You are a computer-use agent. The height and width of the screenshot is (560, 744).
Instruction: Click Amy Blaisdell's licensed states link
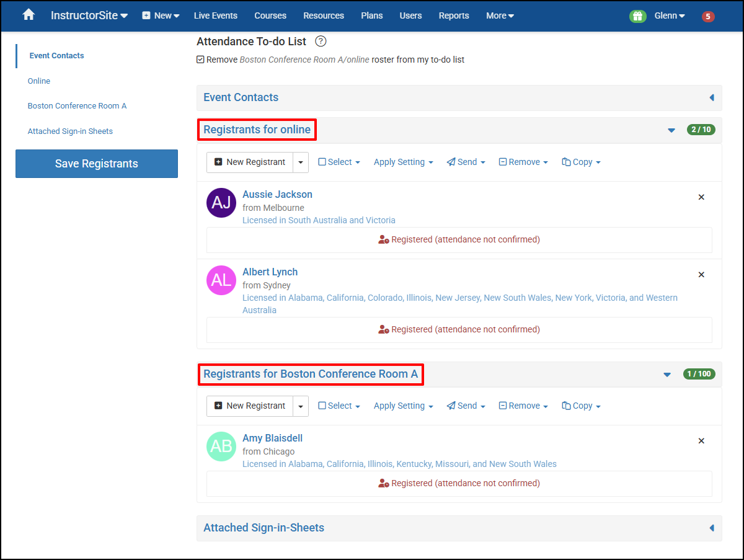pos(399,464)
